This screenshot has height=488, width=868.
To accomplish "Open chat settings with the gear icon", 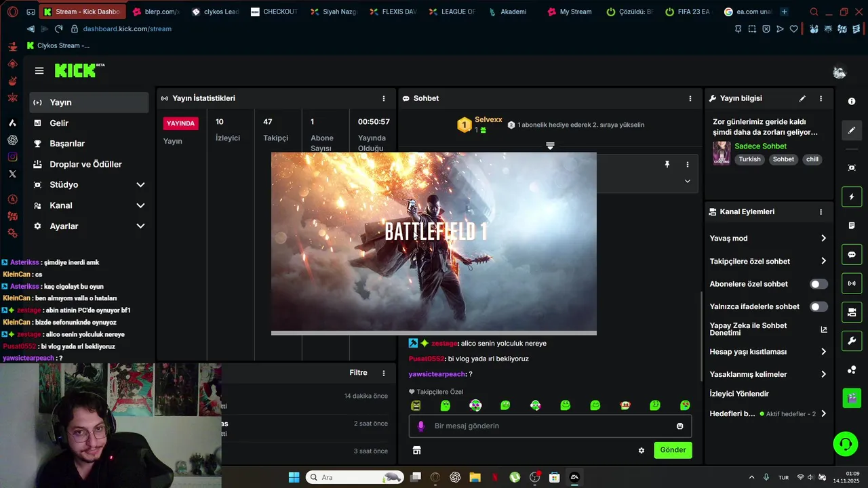I will (642, 450).
